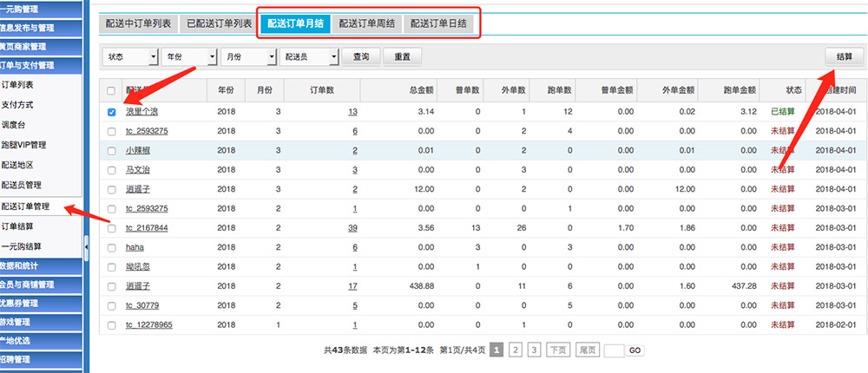
Task: Open the 年份 filter dropdown
Action: point(188,56)
